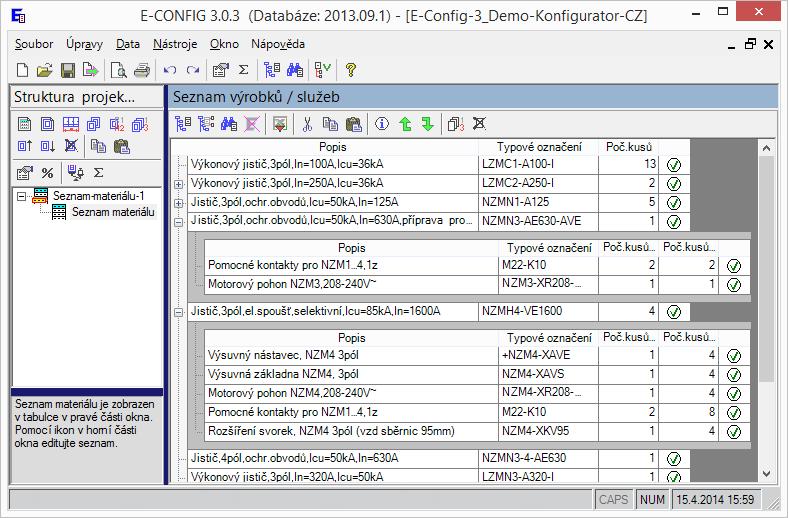Click green check status of +NZM4-XAVE row
This screenshot has height=518, width=788.
[734, 356]
